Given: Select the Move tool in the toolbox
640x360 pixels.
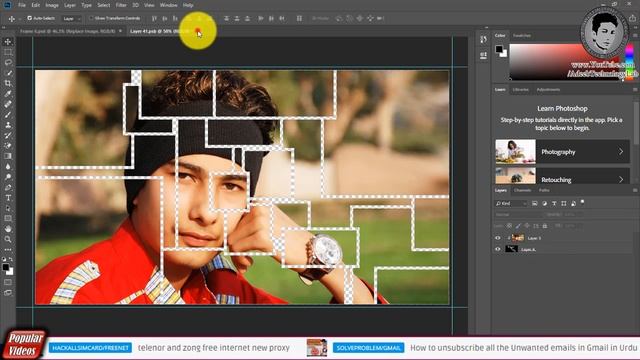Looking at the screenshot, I should pyautogui.click(x=8, y=42).
